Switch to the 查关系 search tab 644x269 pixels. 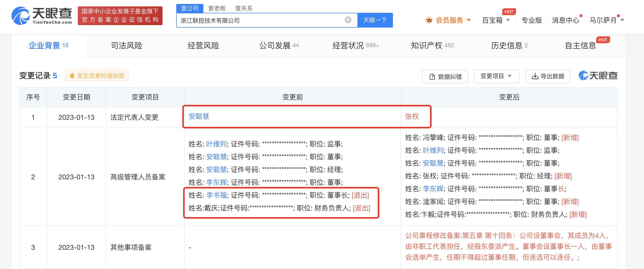[x=243, y=8]
